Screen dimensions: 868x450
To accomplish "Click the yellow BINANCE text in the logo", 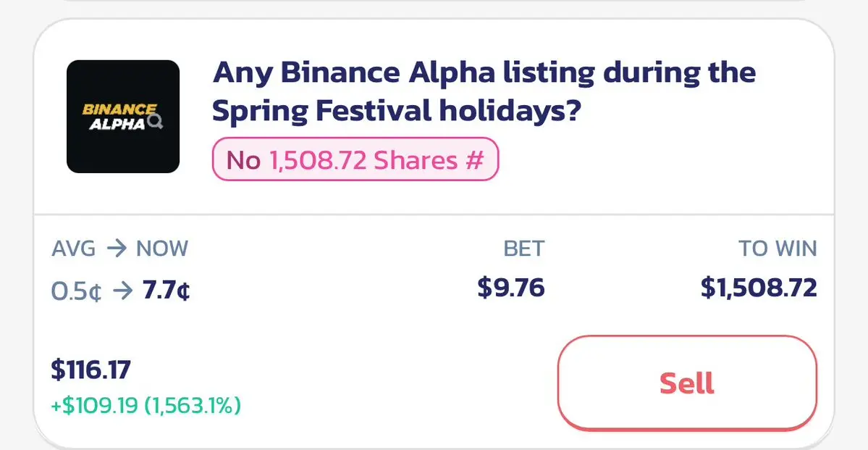I will [x=119, y=109].
